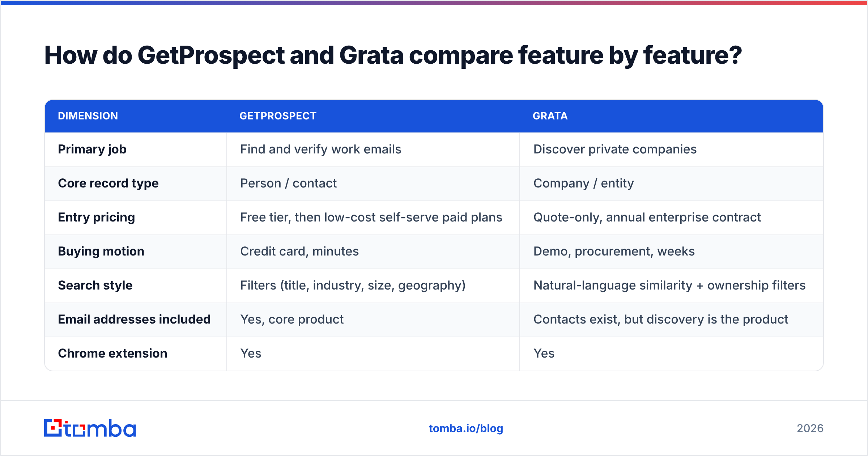
Task: Click the 'Chrome extension' row label
Action: (x=112, y=354)
